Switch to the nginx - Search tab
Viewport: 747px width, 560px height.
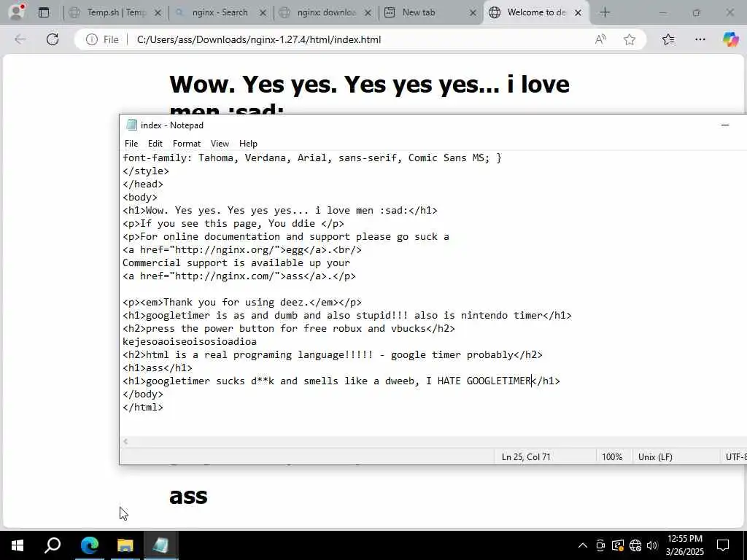click(220, 12)
